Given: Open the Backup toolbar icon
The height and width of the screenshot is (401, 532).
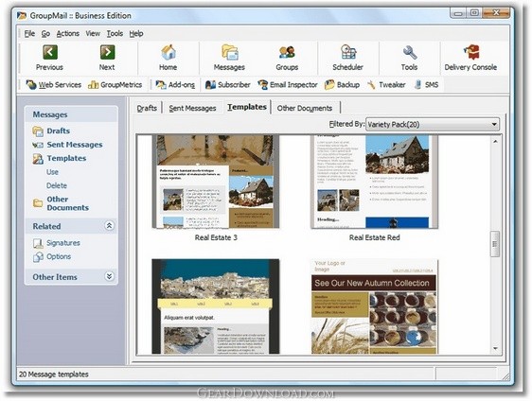Looking at the screenshot, I should coord(329,85).
